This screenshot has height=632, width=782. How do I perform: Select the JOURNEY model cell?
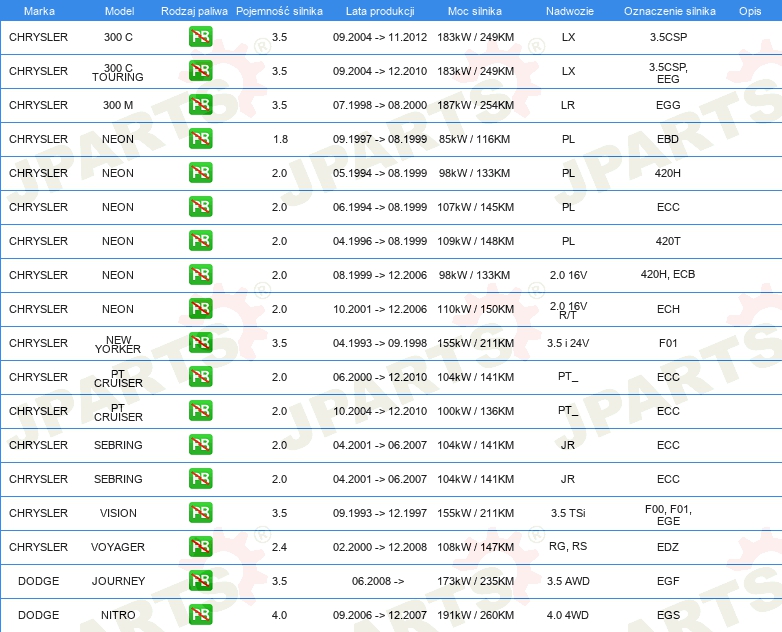click(x=118, y=581)
